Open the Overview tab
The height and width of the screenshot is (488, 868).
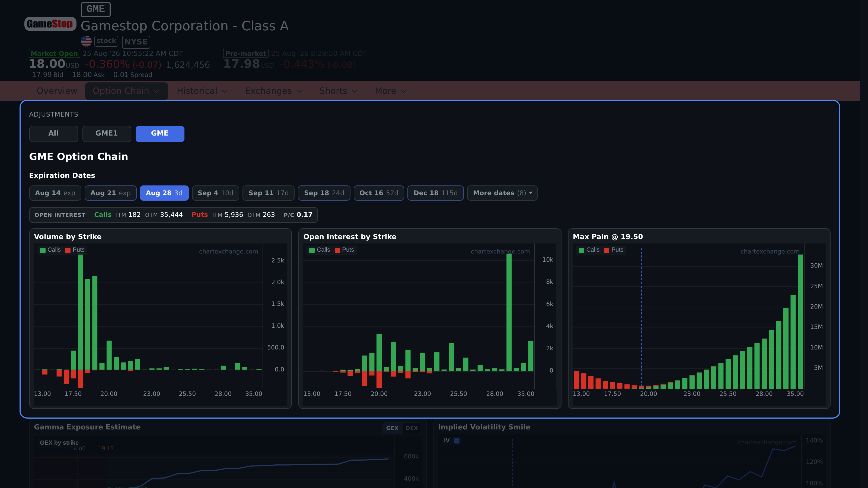coord(57,91)
